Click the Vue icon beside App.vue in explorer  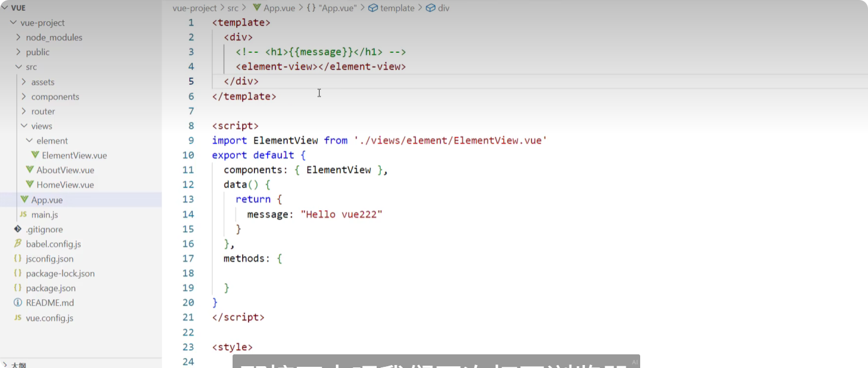24,199
